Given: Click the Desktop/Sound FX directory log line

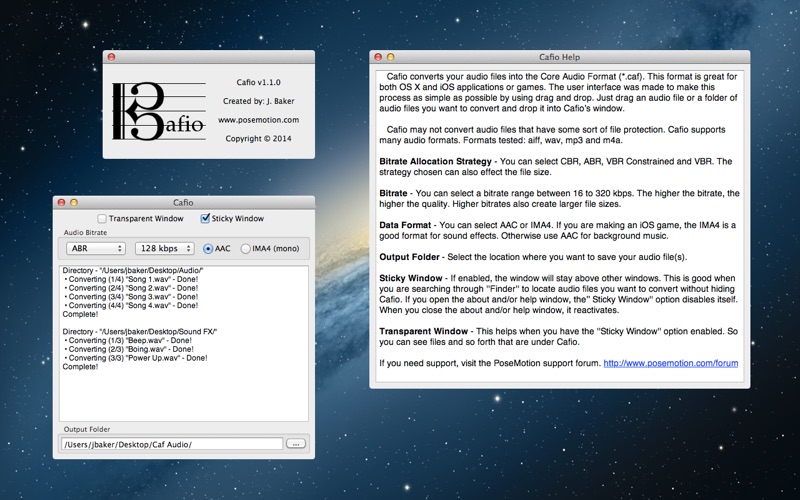Looking at the screenshot, I should 140,332.
